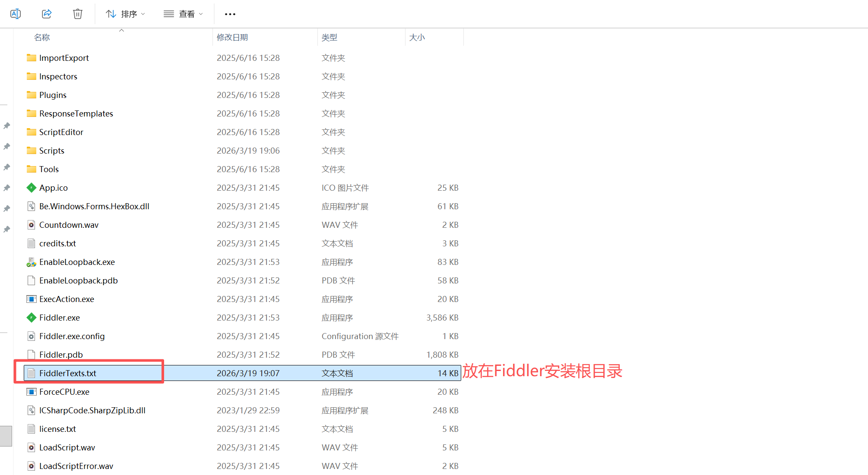Select the FiddlerTexts.txt file
This screenshot has width=868, height=475.
click(68, 373)
